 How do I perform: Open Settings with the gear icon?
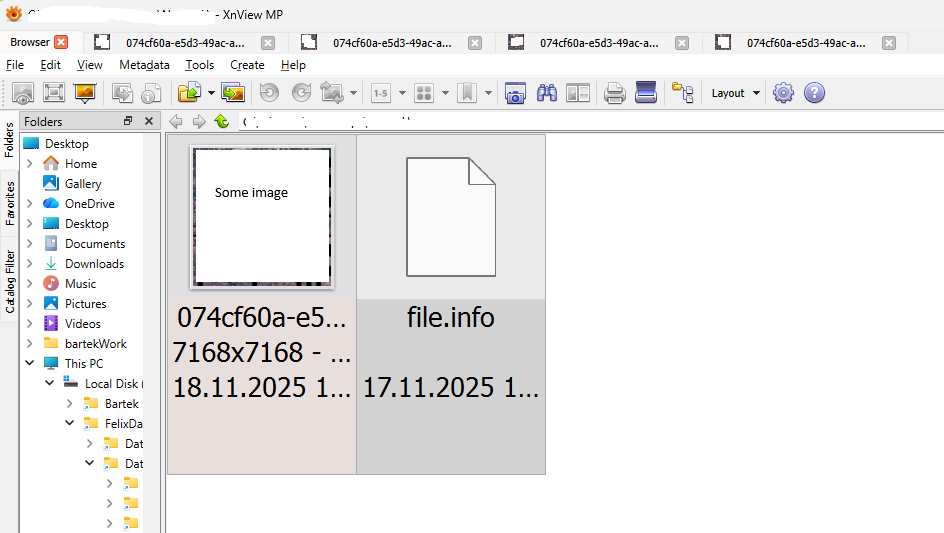(x=783, y=93)
